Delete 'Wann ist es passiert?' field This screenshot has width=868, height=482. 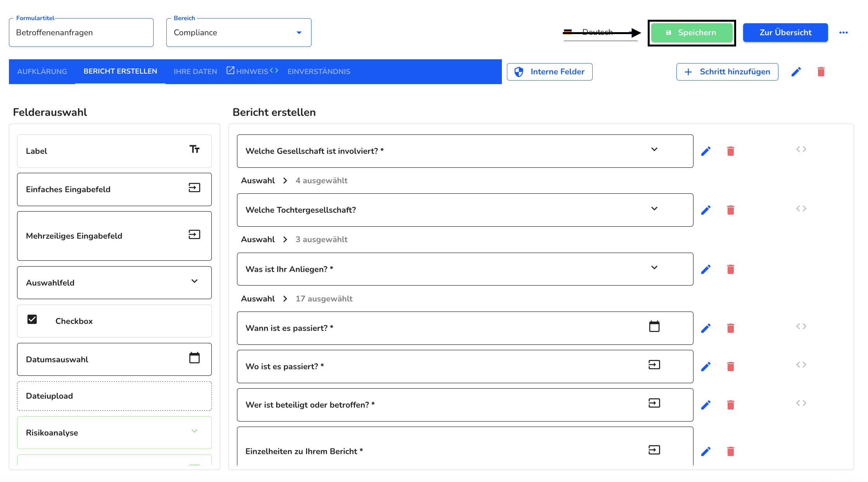(731, 328)
